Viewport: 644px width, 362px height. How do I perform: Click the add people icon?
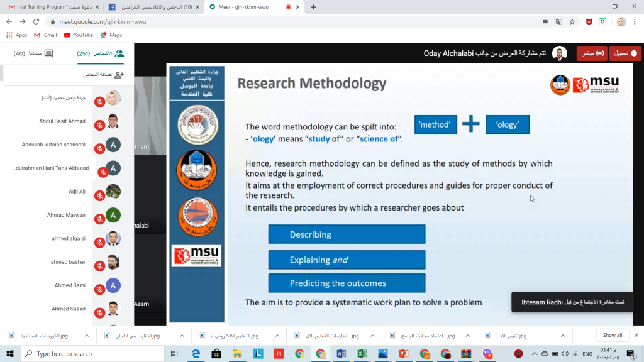click(119, 75)
